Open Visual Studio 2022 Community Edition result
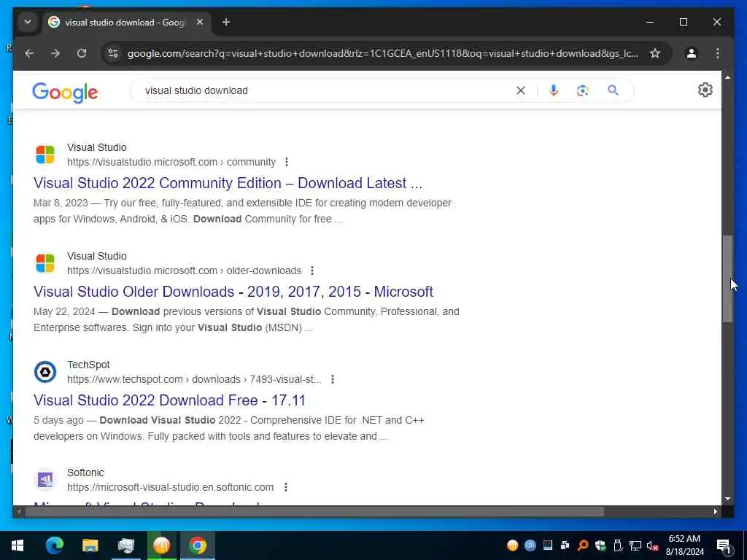Screen dimensions: 747x560 coord(228,183)
